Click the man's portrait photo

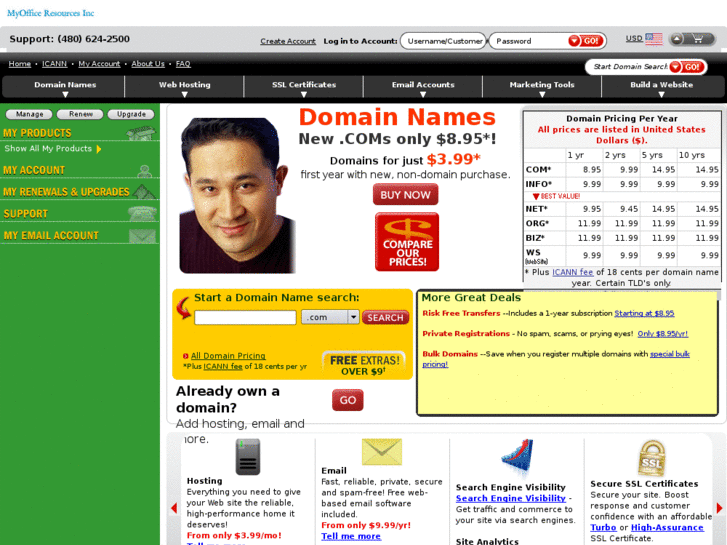point(237,195)
